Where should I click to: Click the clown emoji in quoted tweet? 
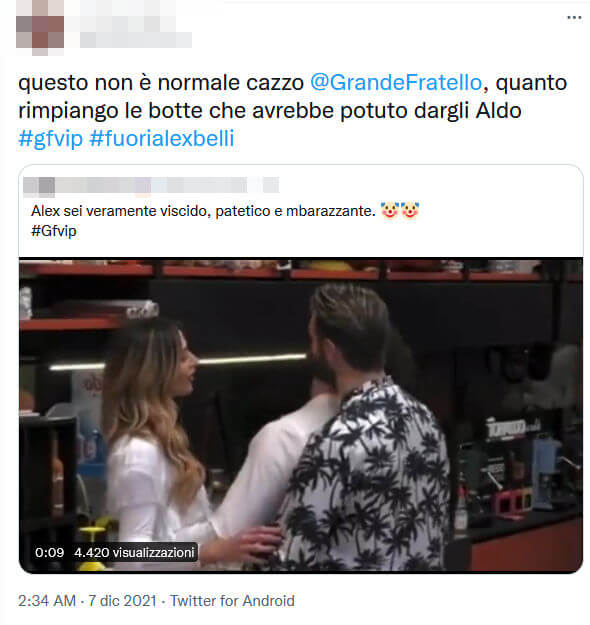tap(389, 210)
